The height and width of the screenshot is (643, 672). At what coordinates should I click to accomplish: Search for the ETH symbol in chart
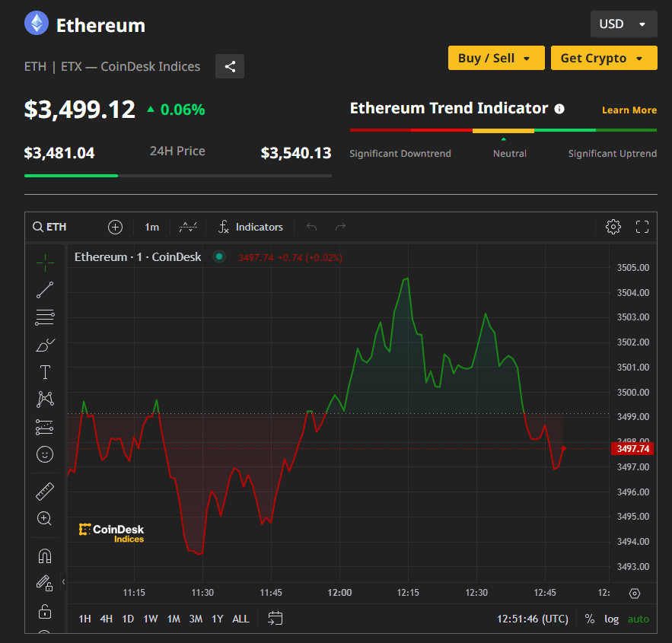click(x=50, y=227)
